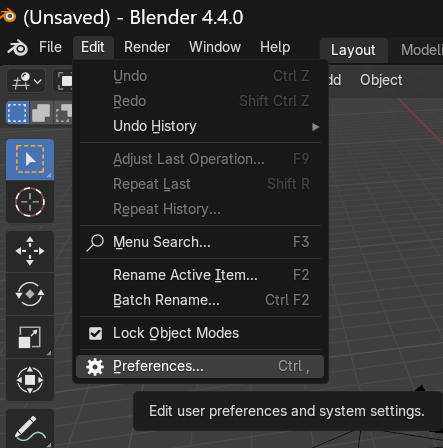Open the Render menu
The width and height of the screenshot is (443, 448).
click(x=147, y=47)
